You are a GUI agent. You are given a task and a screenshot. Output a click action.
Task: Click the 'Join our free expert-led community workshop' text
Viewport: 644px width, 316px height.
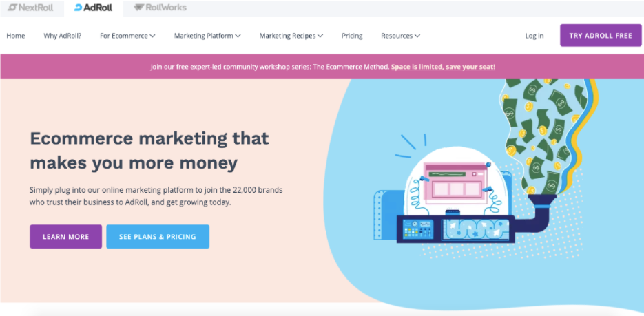coord(270,67)
